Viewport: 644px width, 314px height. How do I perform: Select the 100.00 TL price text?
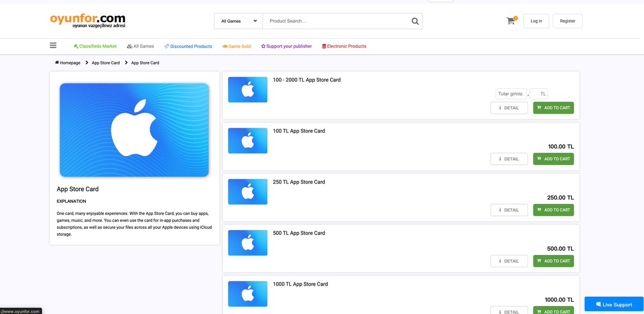click(561, 147)
